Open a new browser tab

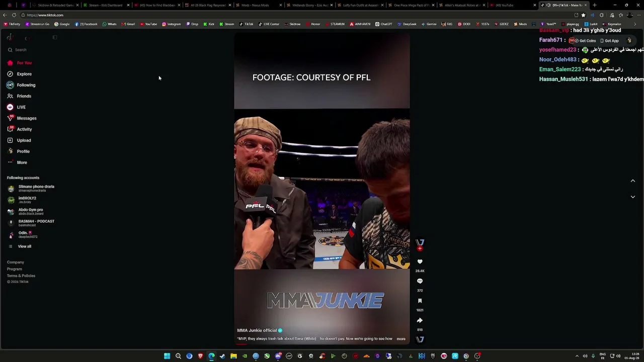(x=595, y=5)
